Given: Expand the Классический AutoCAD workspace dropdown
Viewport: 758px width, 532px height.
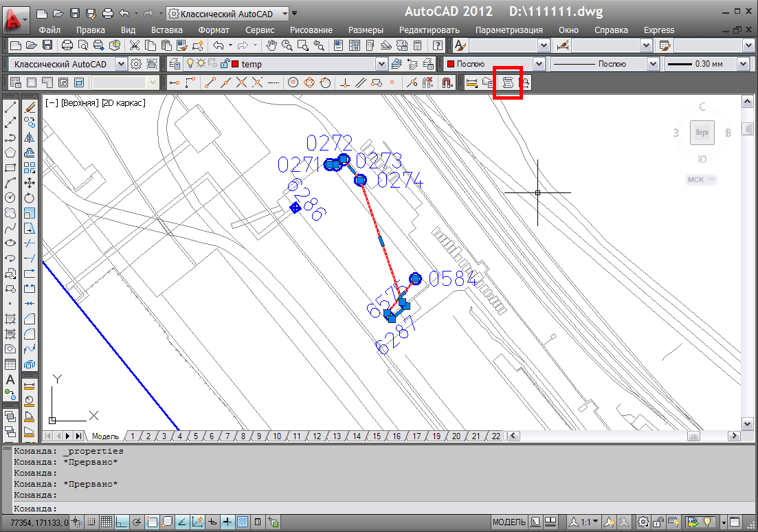Looking at the screenshot, I should (120, 64).
